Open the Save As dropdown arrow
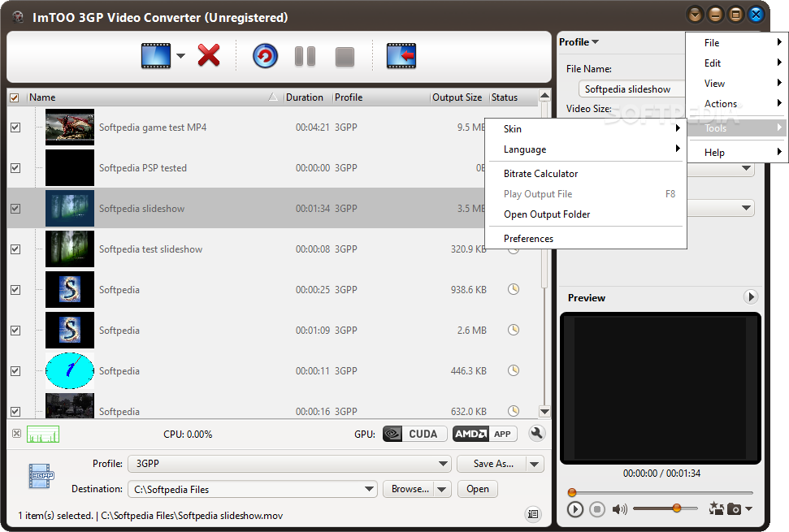The height and width of the screenshot is (532, 789). click(x=535, y=464)
